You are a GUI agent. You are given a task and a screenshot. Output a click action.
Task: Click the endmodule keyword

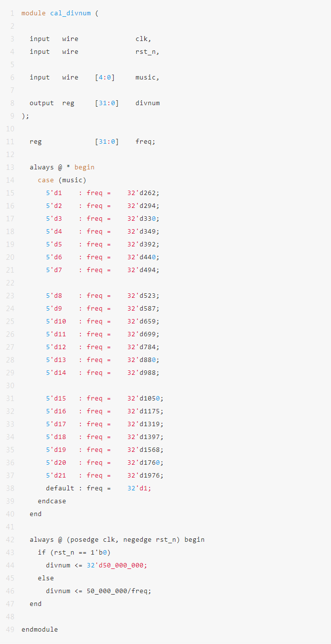coord(40,630)
